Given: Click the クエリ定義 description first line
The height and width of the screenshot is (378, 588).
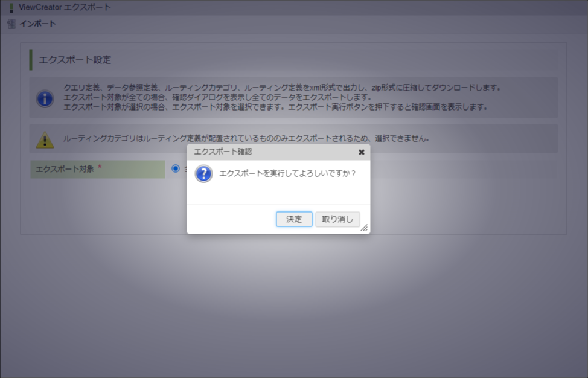Looking at the screenshot, I should (282, 88).
